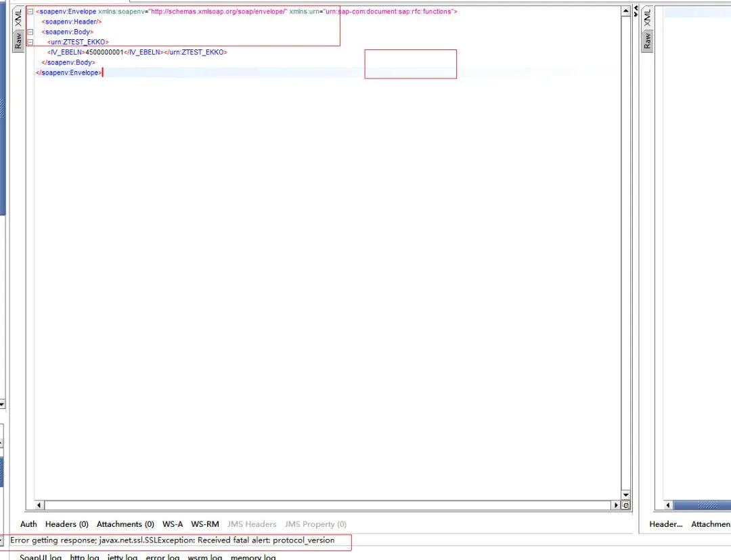
Task: Open the wsrm log tab
Action: tap(204, 557)
